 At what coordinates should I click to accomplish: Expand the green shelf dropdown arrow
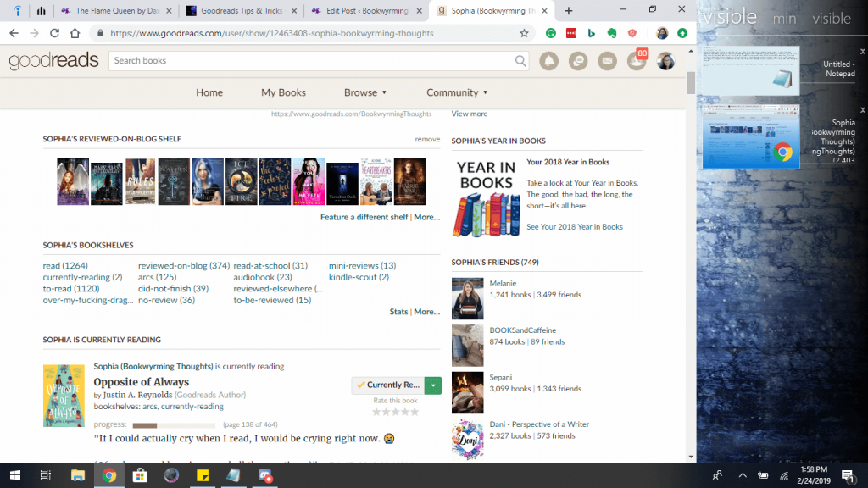click(433, 385)
